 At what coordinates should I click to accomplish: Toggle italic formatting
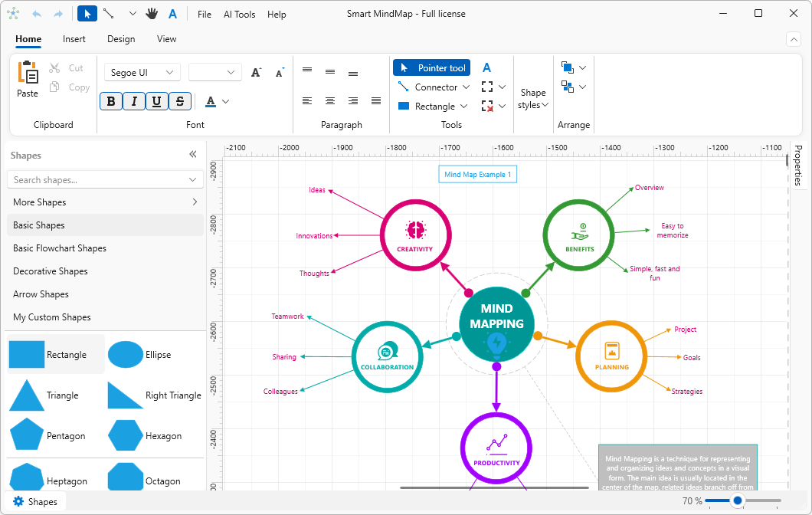pyautogui.click(x=133, y=100)
